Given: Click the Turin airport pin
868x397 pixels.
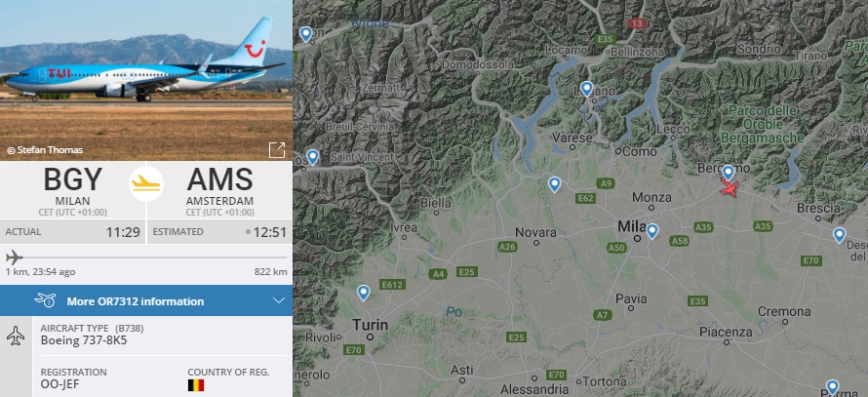Looking at the screenshot, I should pyautogui.click(x=363, y=292).
